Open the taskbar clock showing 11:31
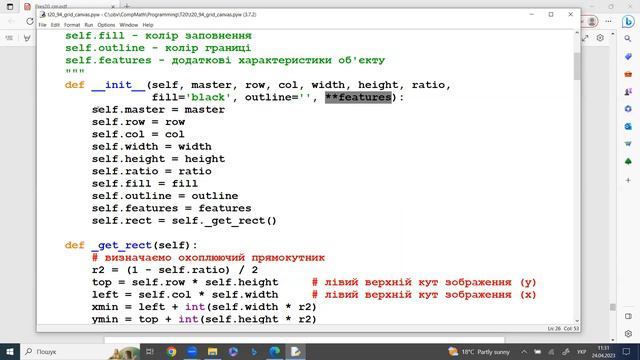 [x=603, y=351]
